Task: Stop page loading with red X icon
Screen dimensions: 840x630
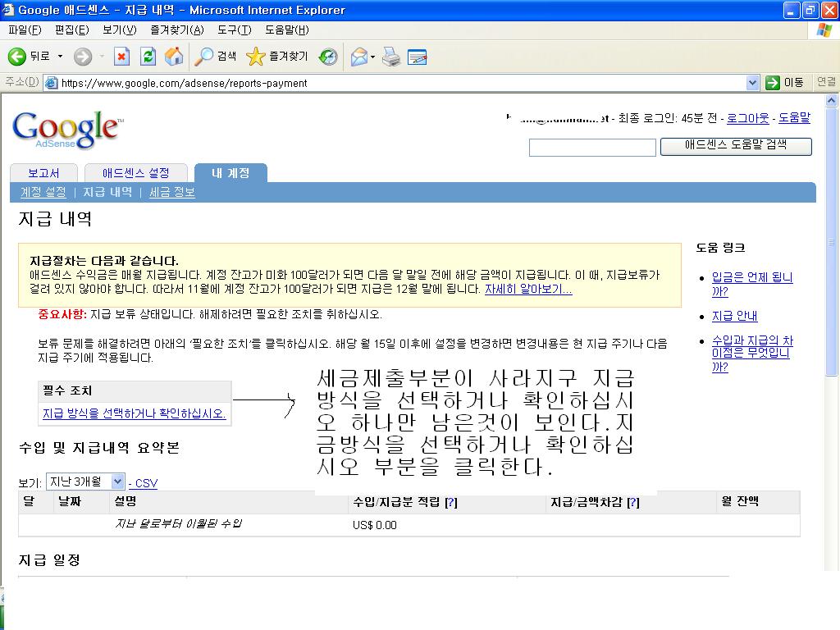Action: [x=121, y=57]
